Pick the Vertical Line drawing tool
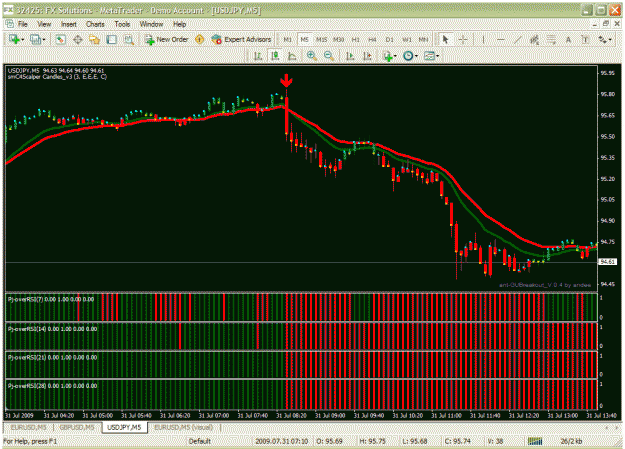The width and height of the screenshot is (625, 449). (483, 39)
